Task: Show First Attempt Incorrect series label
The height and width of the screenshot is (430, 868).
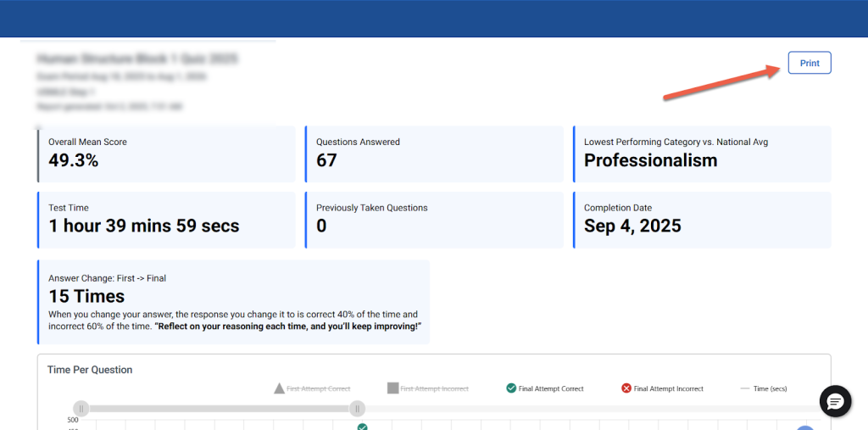Action: coord(434,388)
